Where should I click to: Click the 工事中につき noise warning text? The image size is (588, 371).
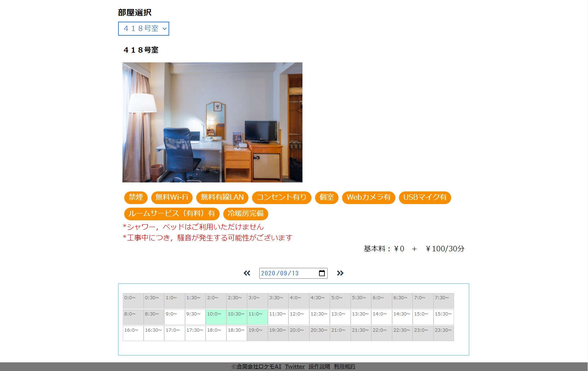[207, 238]
